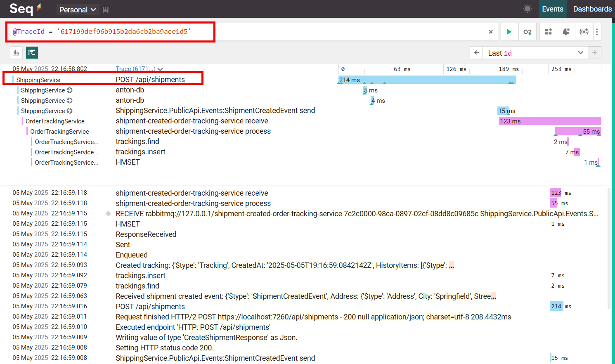Expand the truncated ellipsis on Created tracking event
Image resolution: width=615 pixels, height=364 pixels.
coord(452,265)
